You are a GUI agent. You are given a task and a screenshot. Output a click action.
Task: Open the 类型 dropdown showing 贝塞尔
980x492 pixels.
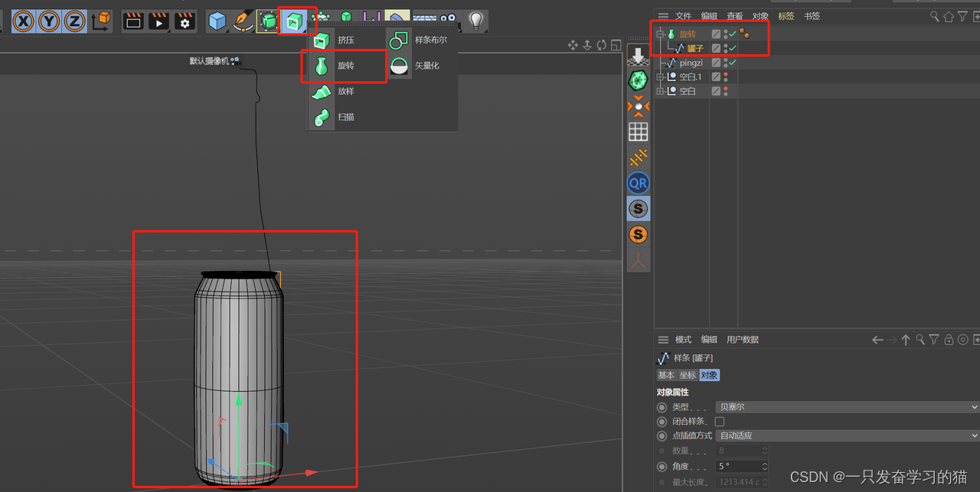pyautogui.click(x=842, y=406)
